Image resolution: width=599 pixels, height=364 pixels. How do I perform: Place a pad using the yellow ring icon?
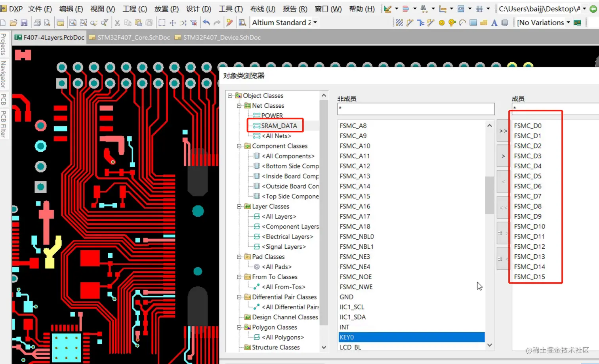pyautogui.click(x=441, y=23)
